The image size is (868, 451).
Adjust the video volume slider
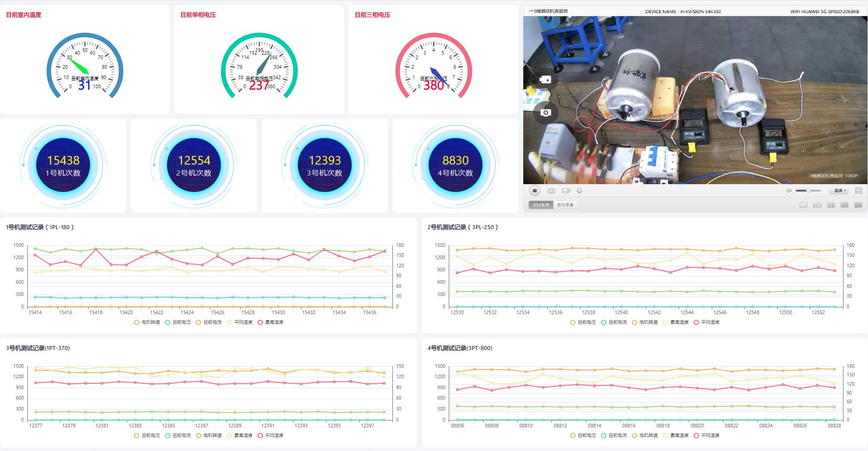808,191
